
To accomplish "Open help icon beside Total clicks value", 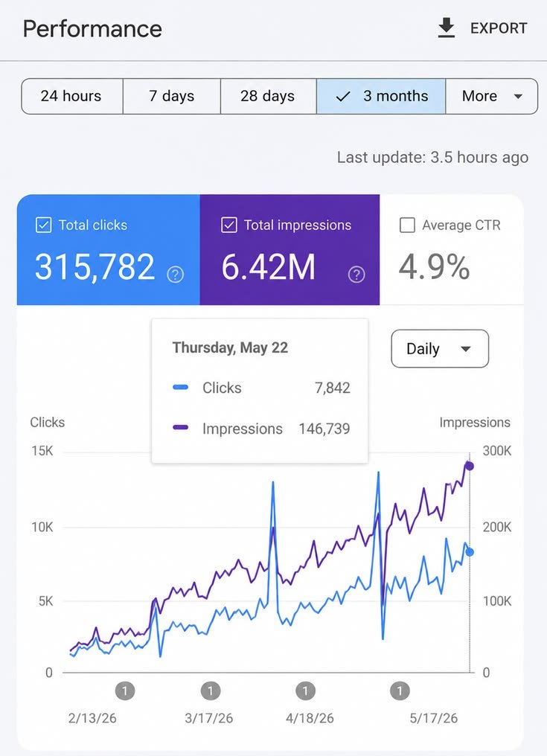I will [175, 275].
